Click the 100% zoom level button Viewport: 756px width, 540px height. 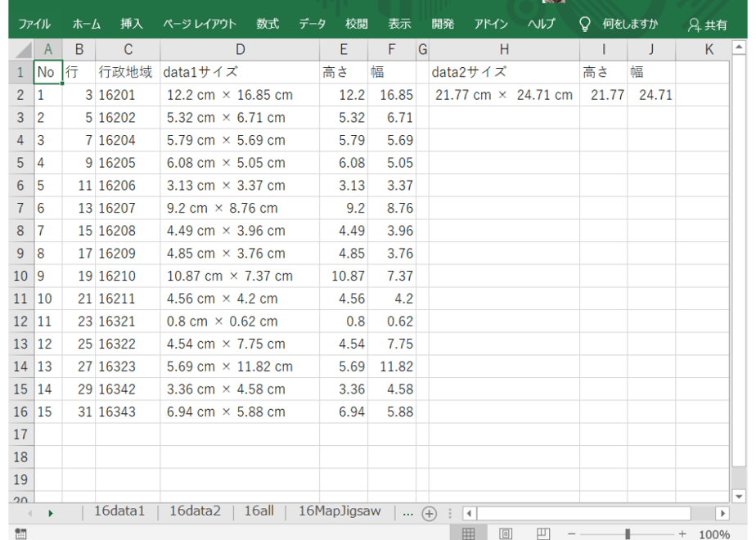click(x=714, y=534)
